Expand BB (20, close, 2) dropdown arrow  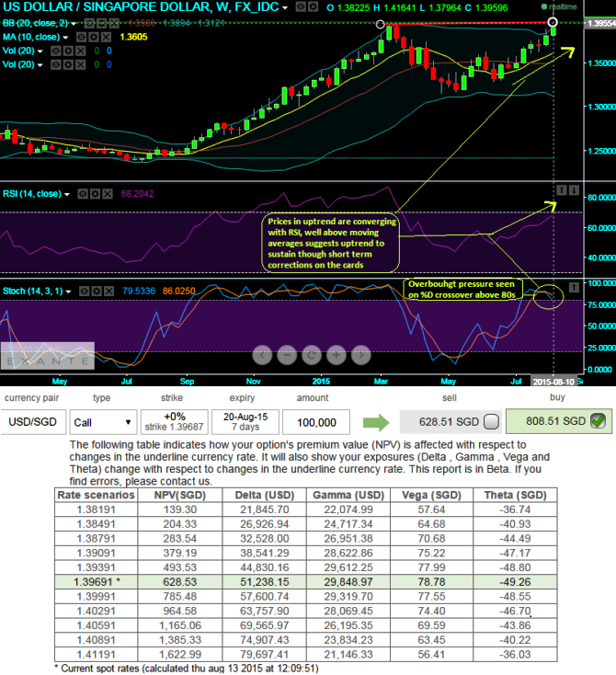74,24
